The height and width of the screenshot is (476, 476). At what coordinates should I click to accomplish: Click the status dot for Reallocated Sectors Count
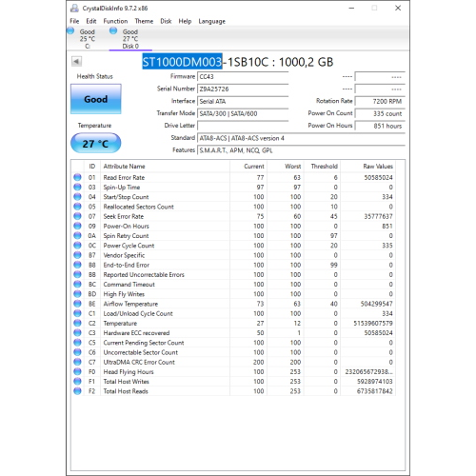[x=77, y=207]
